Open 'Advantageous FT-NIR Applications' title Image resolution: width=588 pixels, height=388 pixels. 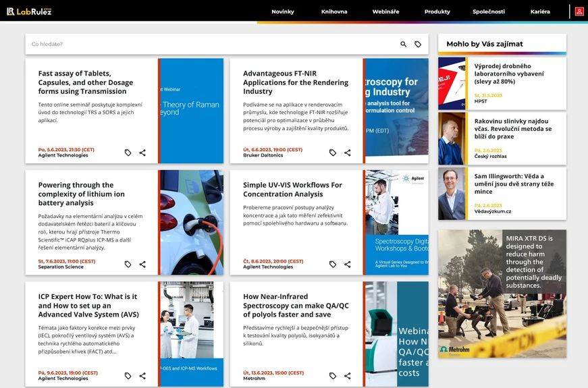296,82
